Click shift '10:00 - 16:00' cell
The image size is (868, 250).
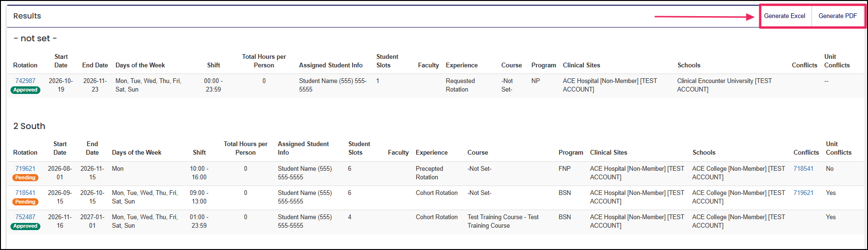(x=199, y=173)
